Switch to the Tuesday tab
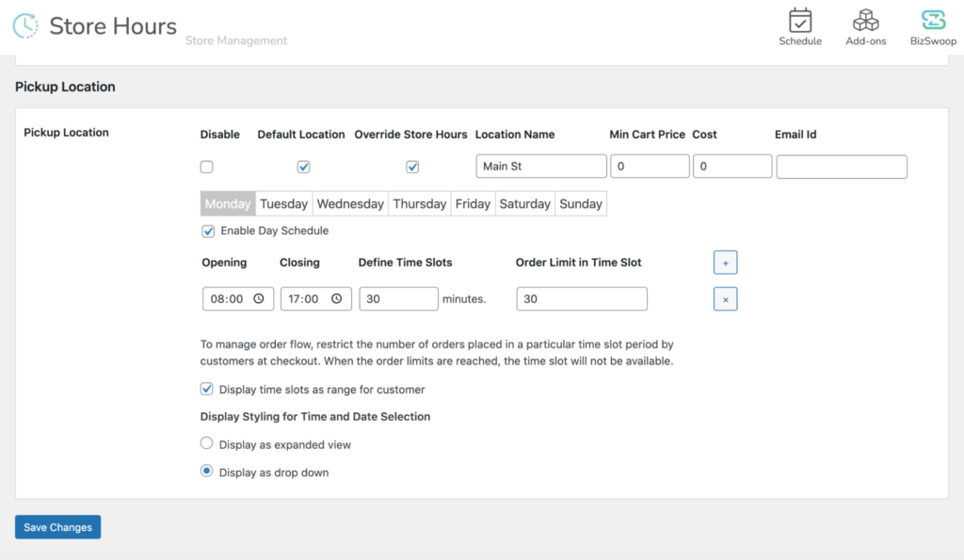The width and height of the screenshot is (964, 560). pos(283,203)
